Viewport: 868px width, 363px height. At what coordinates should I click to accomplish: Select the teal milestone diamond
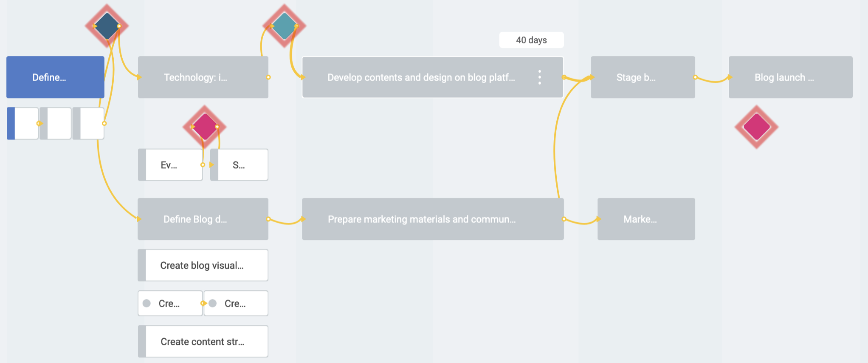tap(284, 26)
